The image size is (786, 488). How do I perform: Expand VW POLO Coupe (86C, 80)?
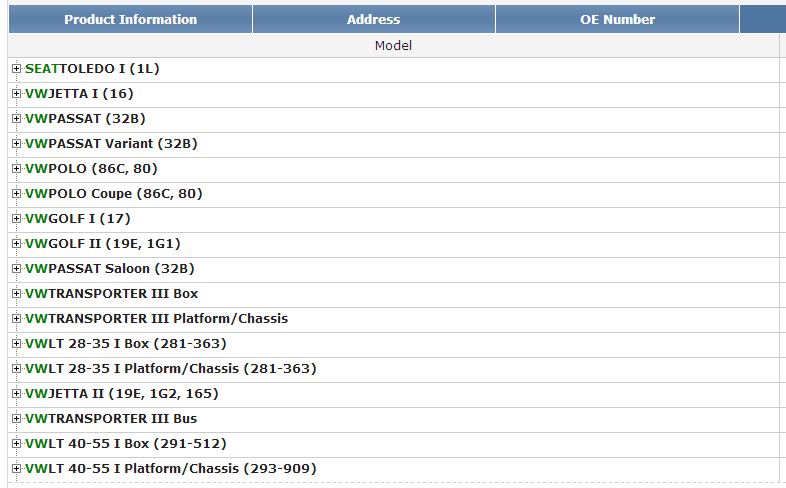coord(16,194)
